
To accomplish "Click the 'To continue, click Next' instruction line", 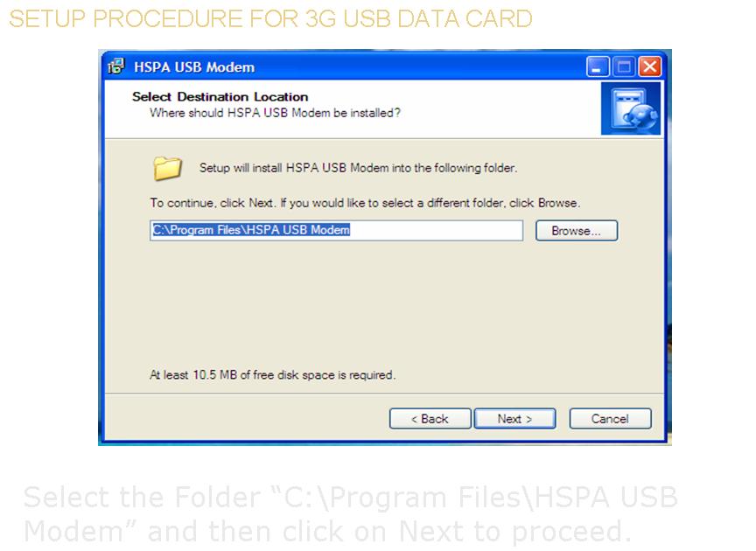I will coord(365,203).
